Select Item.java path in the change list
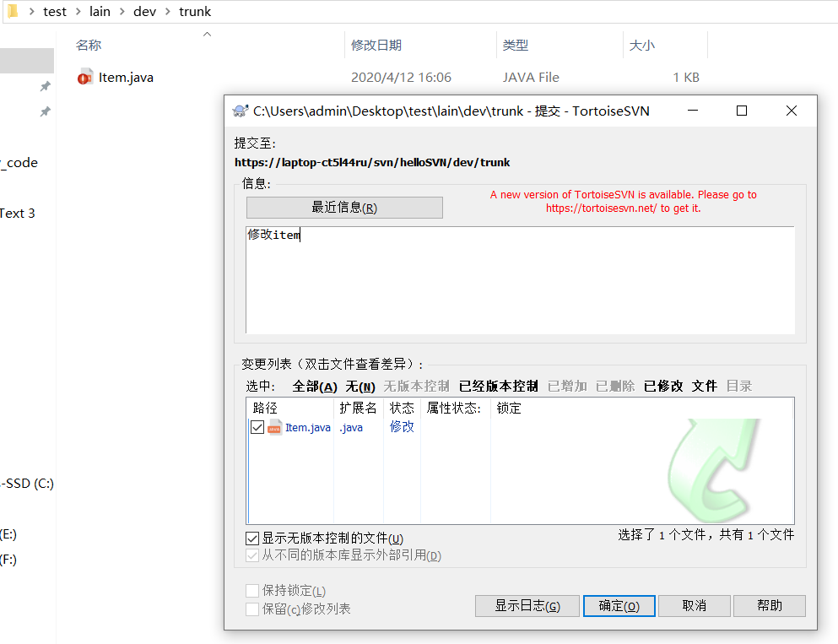This screenshot has height=644, width=838. (x=308, y=428)
